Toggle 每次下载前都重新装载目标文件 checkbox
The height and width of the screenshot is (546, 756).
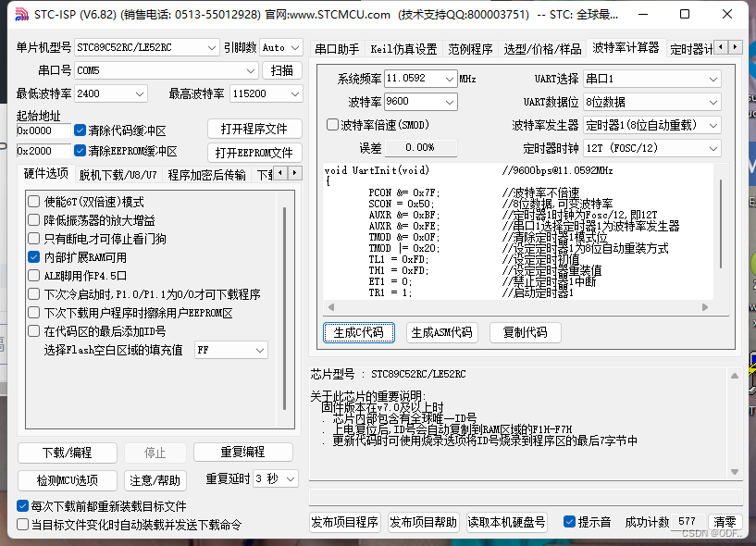pos(22,505)
